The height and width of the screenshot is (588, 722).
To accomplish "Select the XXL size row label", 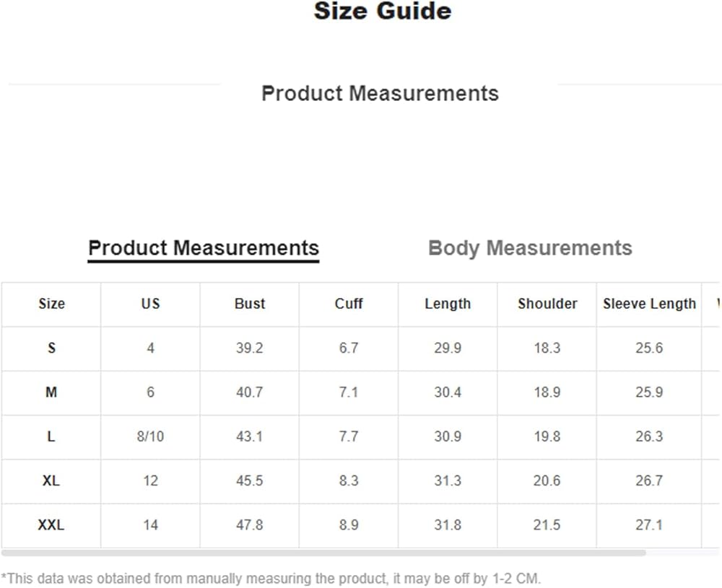I will point(51,525).
